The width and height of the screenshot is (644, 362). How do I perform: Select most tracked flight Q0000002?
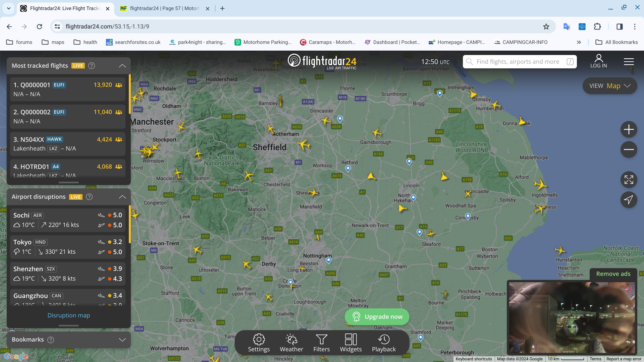point(67,117)
